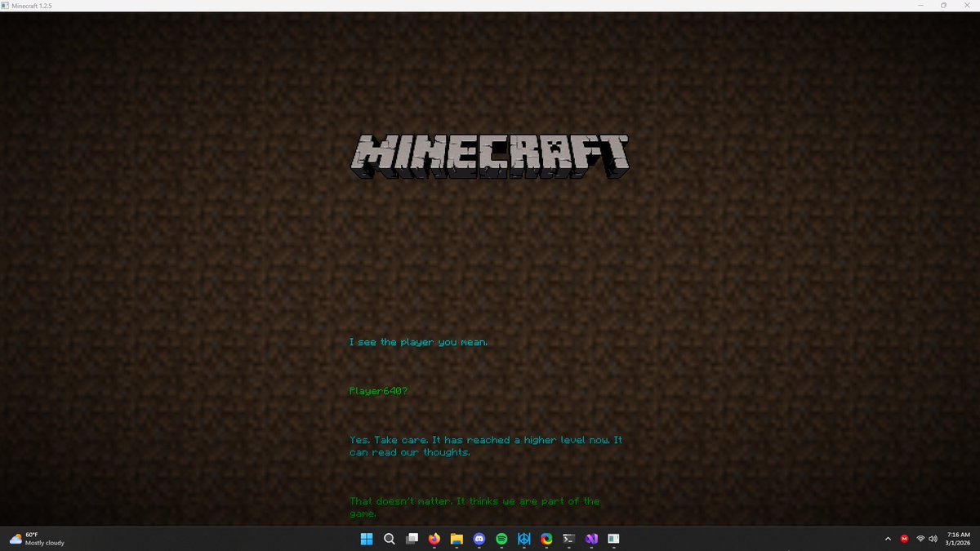
Task: Open Wi-Fi network settings in the tray
Action: [920, 539]
